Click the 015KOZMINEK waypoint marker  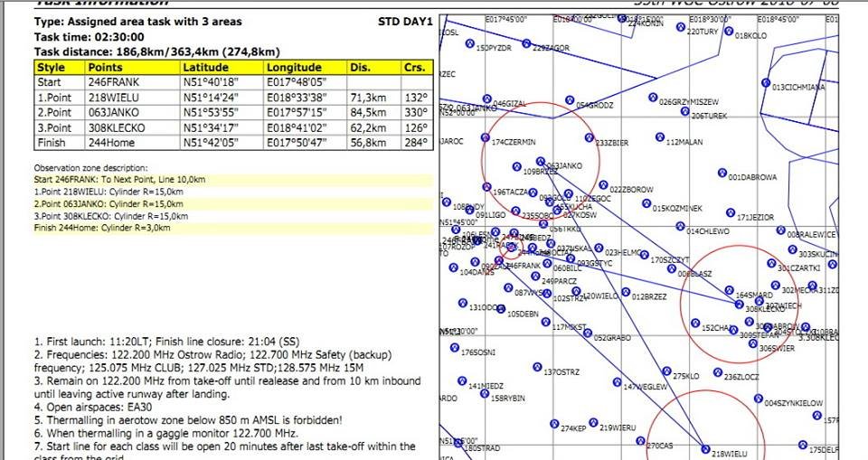(x=646, y=206)
